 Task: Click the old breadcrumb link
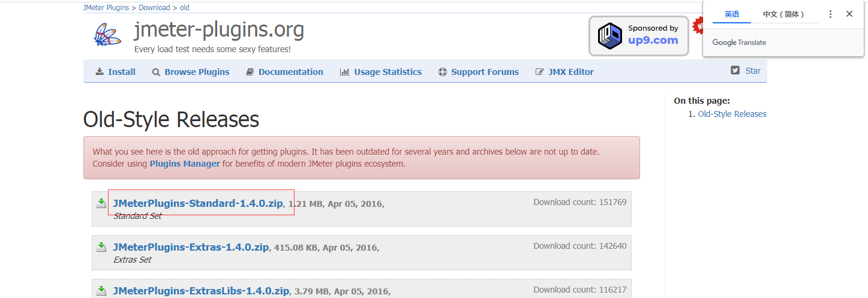tap(184, 8)
